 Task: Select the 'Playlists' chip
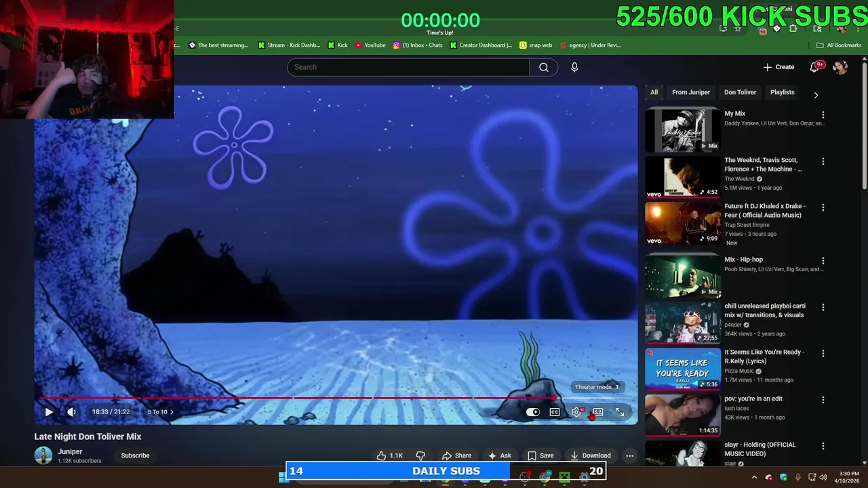(782, 92)
